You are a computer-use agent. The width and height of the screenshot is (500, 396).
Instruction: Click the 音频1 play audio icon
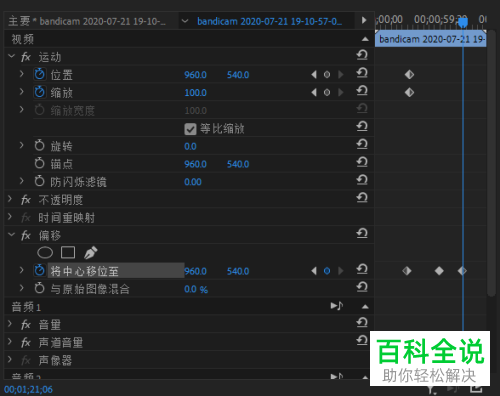[337, 306]
